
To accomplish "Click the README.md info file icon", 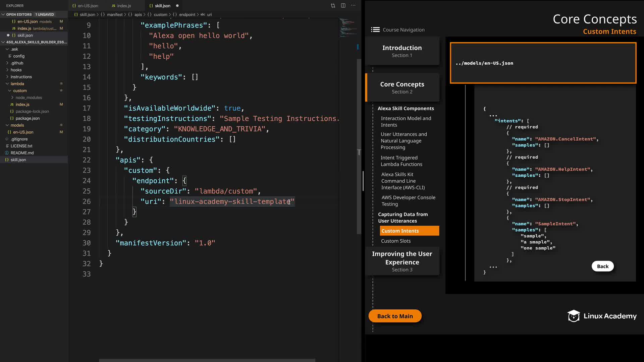I will point(7,153).
